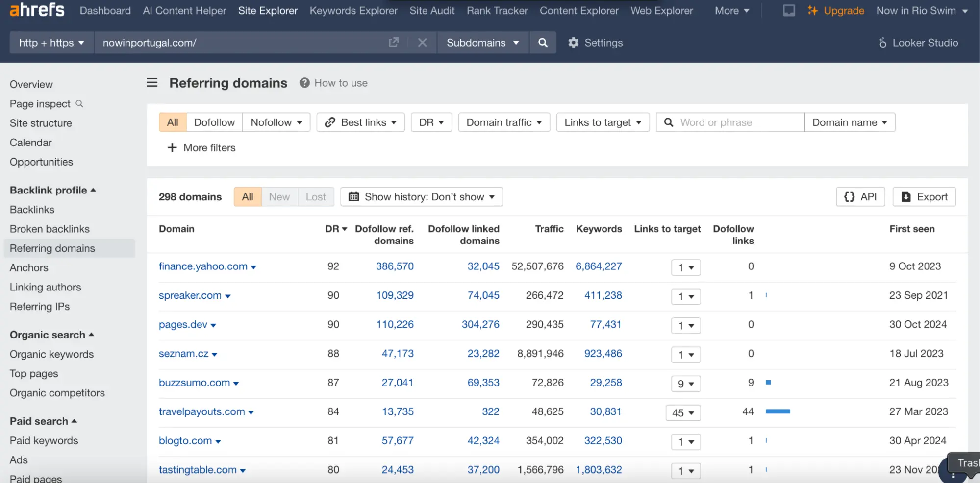Click More filters plus icon
Screen dimensions: 980x483
pyautogui.click(x=172, y=147)
